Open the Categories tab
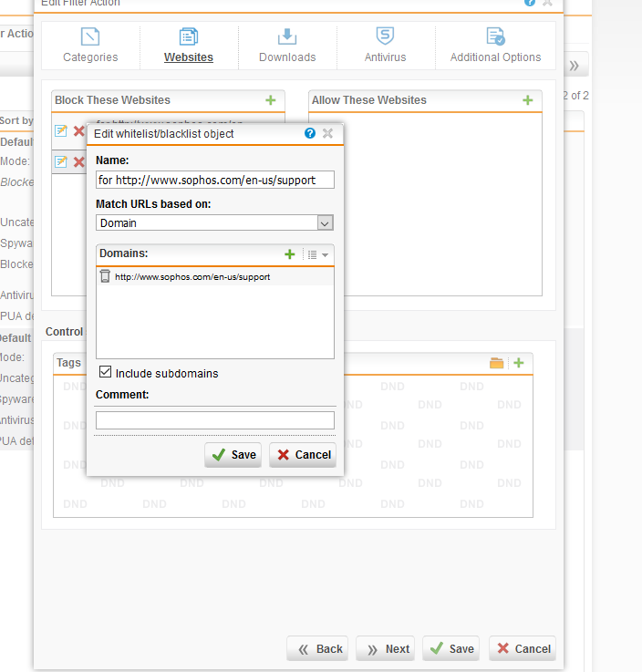 click(90, 46)
